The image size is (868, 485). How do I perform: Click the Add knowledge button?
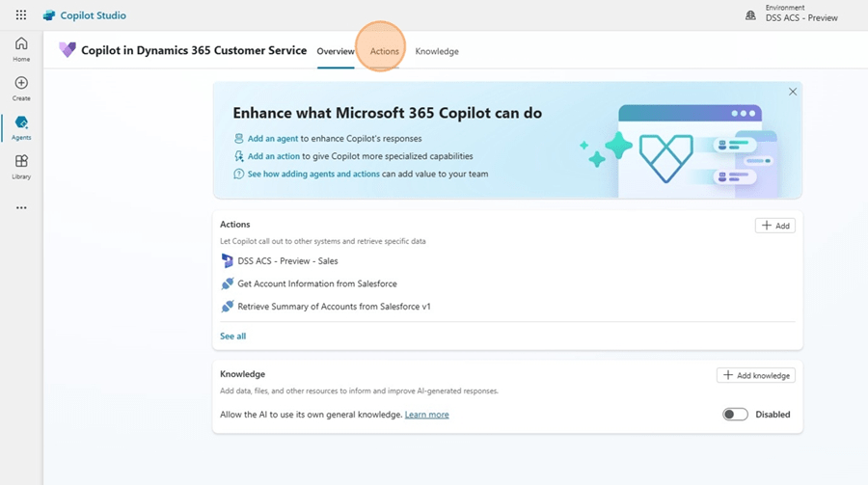(756, 375)
